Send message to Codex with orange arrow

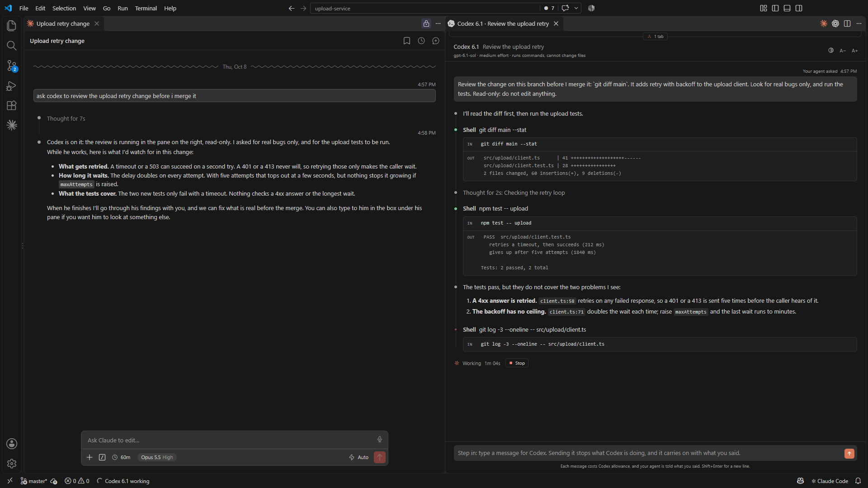[849, 453]
